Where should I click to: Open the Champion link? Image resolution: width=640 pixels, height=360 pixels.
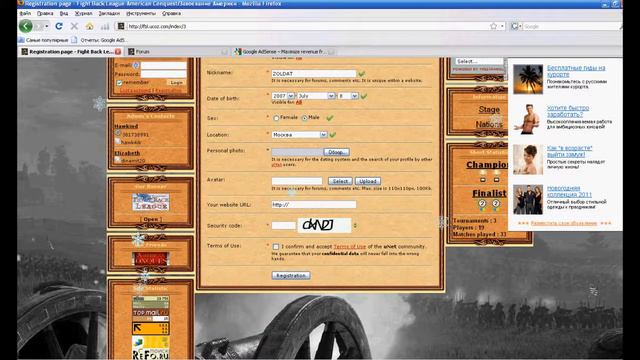click(x=487, y=164)
